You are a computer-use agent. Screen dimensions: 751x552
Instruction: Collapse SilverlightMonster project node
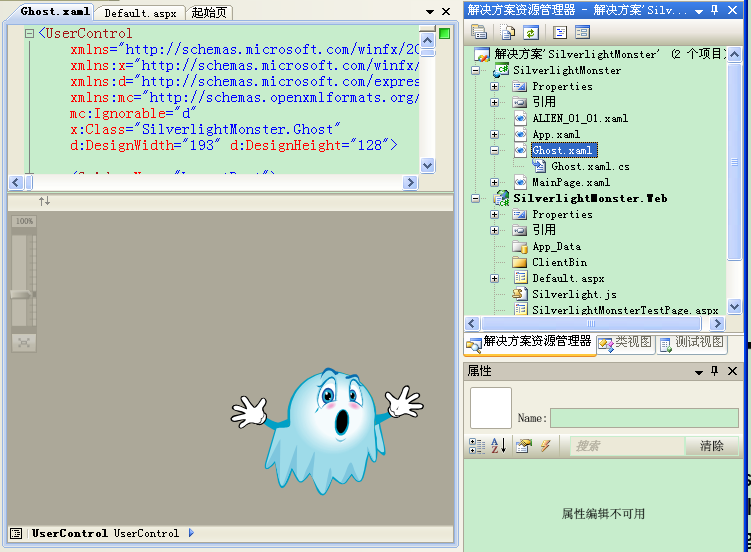[475, 70]
